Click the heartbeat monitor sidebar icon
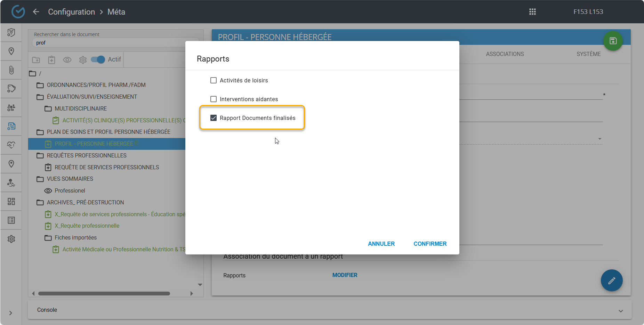Screen dimensions: 644x325 click(11, 145)
